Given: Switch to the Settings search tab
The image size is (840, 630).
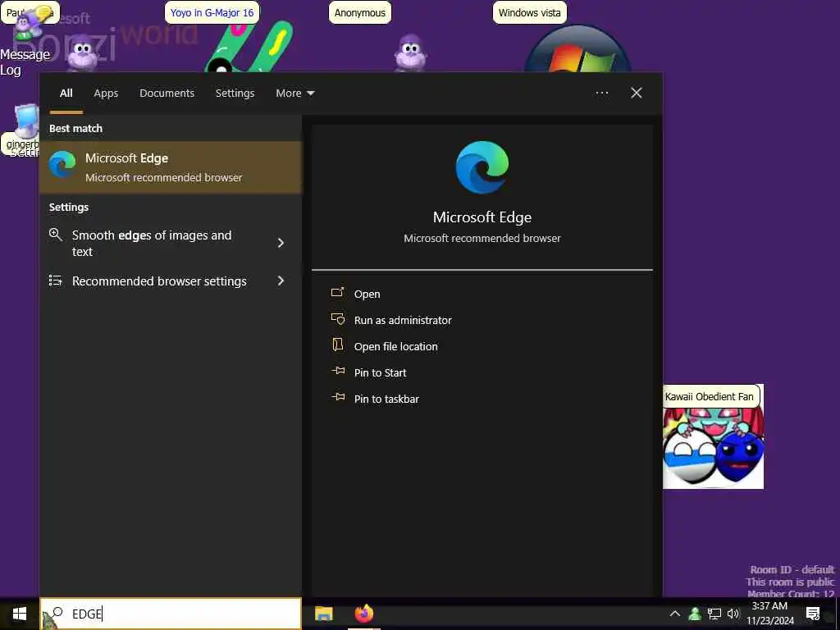Looking at the screenshot, I should click(235, 94).
